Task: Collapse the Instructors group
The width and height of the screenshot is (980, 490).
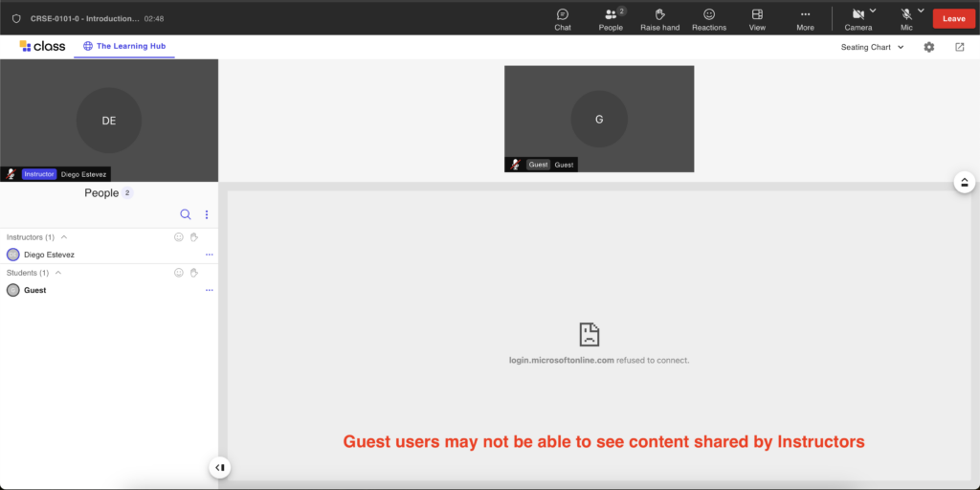Action: [x=64, y=236]
